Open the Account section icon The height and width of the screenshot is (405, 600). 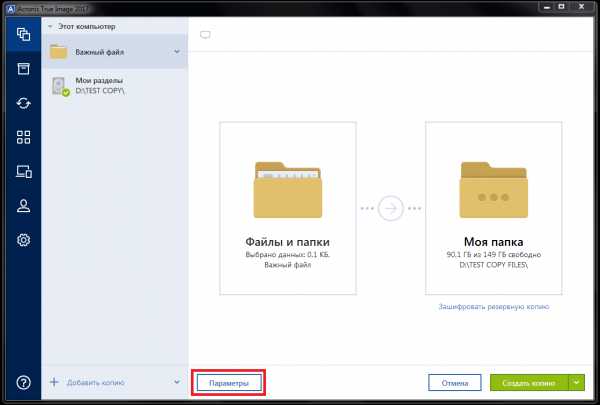pyautogui.click(x=21, y=206)
